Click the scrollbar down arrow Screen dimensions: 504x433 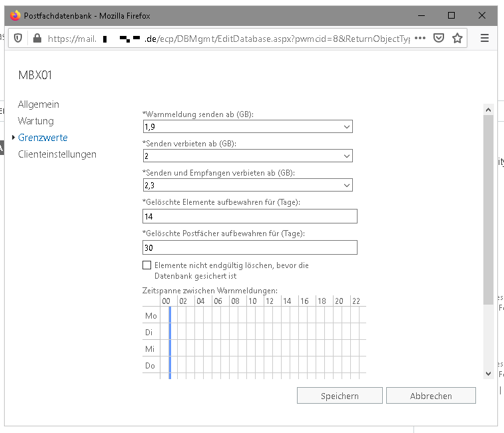point(488,374)
